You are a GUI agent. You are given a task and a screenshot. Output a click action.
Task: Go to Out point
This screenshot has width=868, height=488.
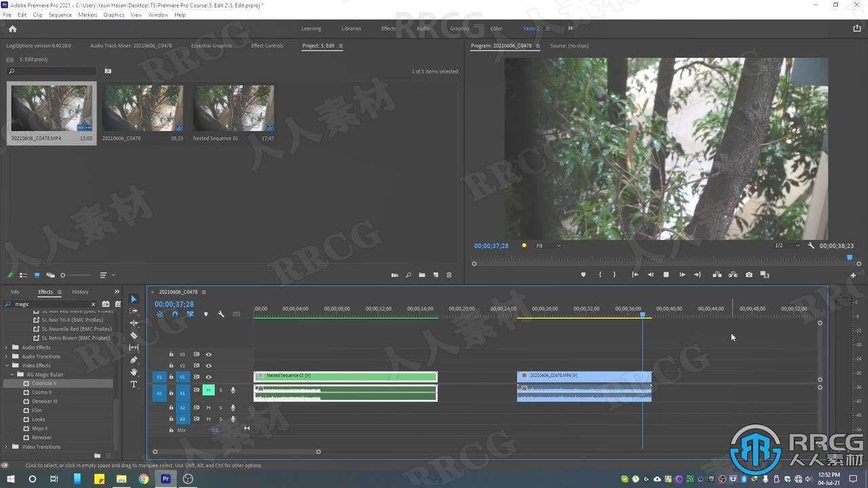[x=697, y=274]
